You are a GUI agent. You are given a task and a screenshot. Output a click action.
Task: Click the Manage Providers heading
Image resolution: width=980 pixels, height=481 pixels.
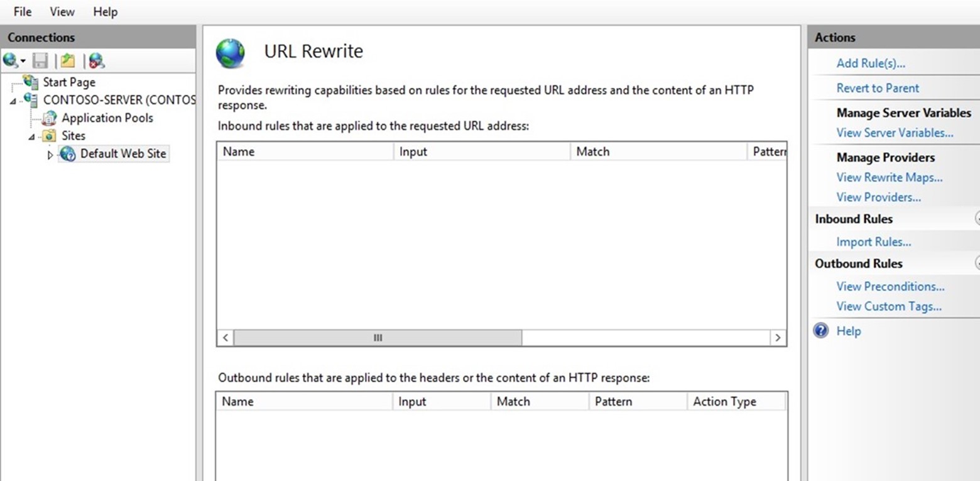pos(885,157)
